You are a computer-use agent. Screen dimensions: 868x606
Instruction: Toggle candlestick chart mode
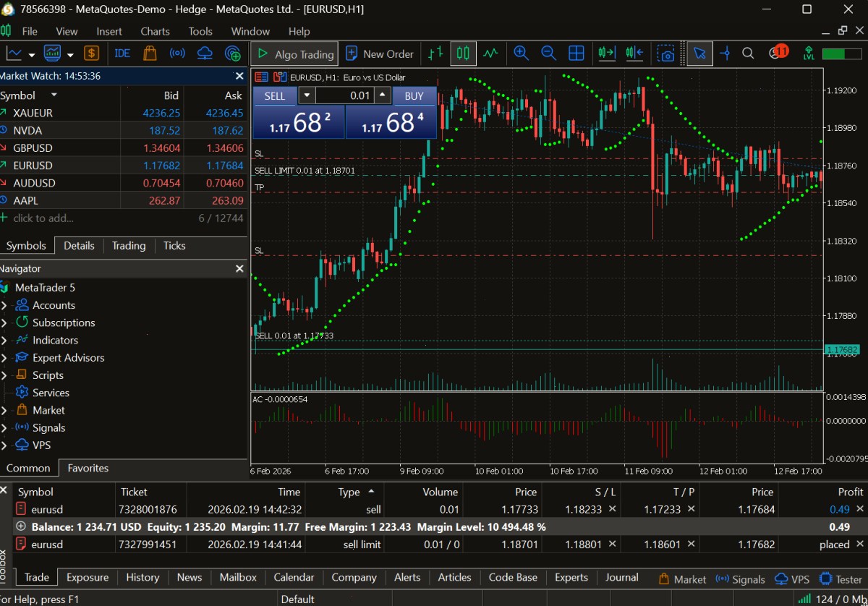464,54
